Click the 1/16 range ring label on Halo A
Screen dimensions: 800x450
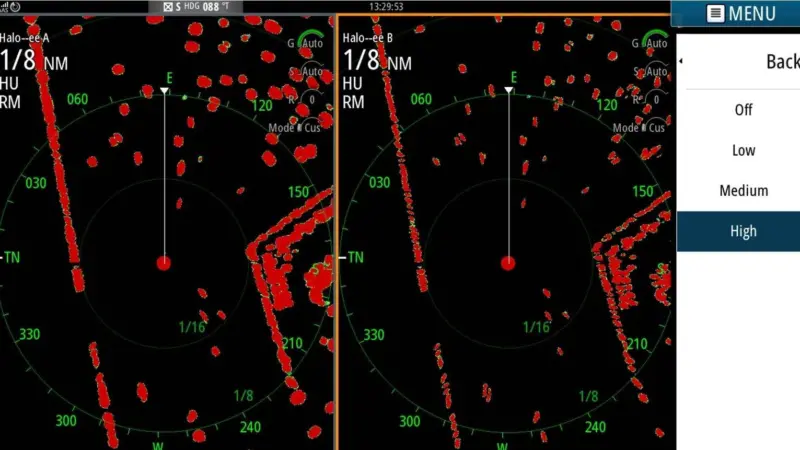(x=192, y=327)
